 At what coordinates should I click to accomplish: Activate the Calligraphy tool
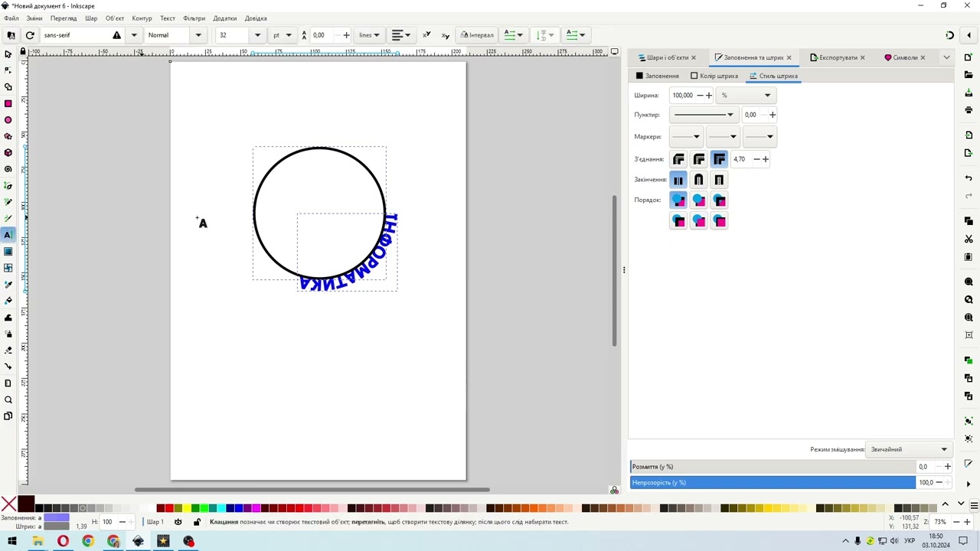click(8, 218)
